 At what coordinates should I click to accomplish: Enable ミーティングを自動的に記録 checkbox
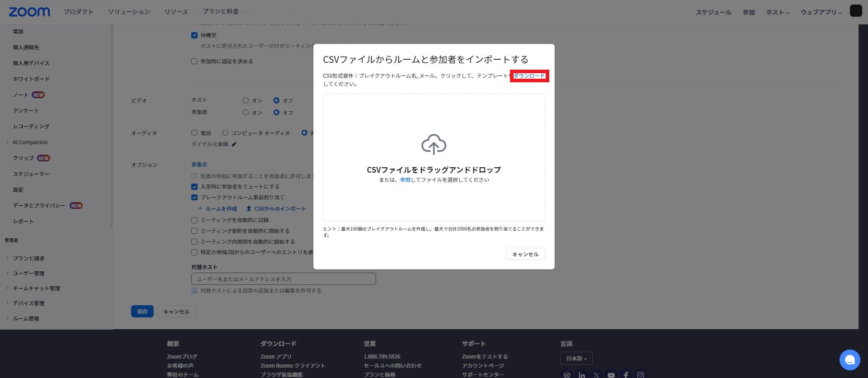tap(194, 220)
